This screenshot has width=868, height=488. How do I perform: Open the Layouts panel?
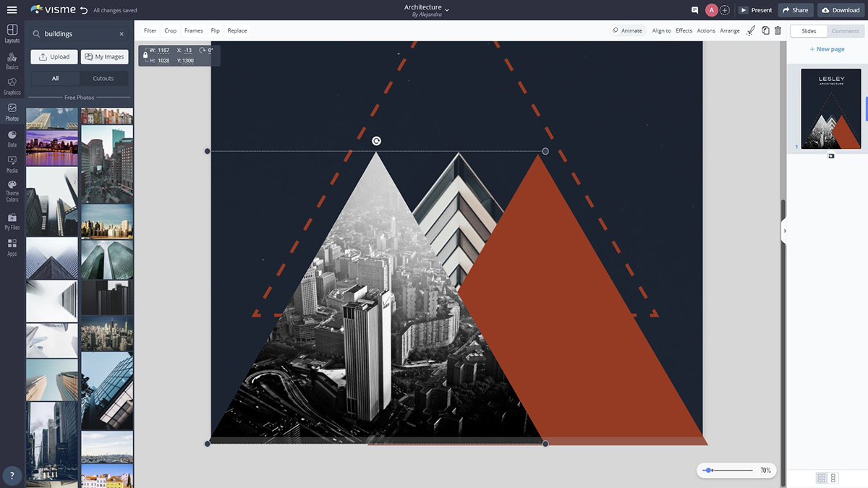coord(12,33)
